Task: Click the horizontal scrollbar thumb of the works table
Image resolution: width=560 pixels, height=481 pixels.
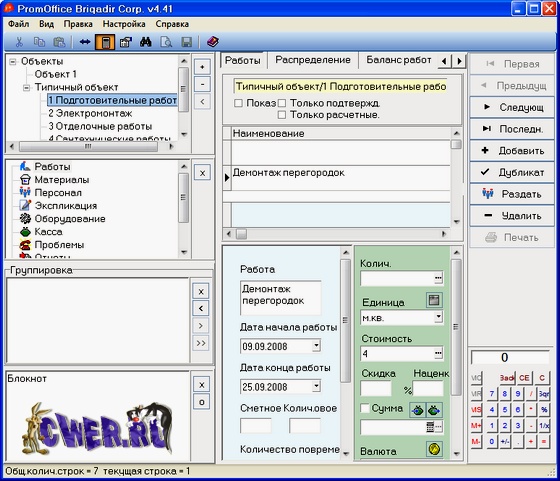Action: point(241,234)
